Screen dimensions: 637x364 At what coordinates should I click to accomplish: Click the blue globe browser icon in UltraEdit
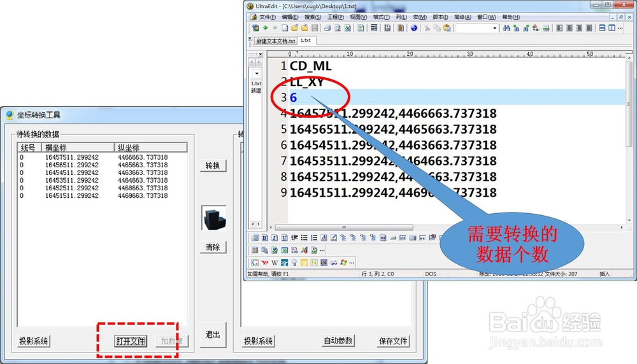click(413, 28)
